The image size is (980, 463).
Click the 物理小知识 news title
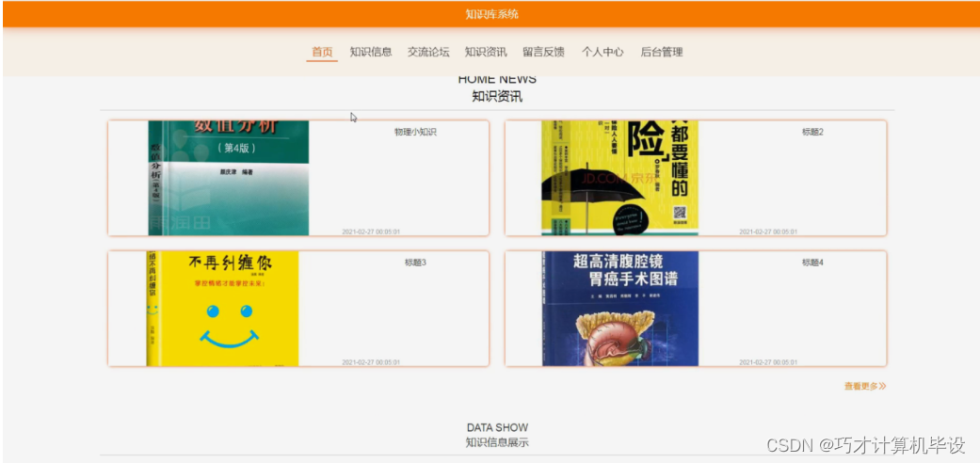pos(415,132)
